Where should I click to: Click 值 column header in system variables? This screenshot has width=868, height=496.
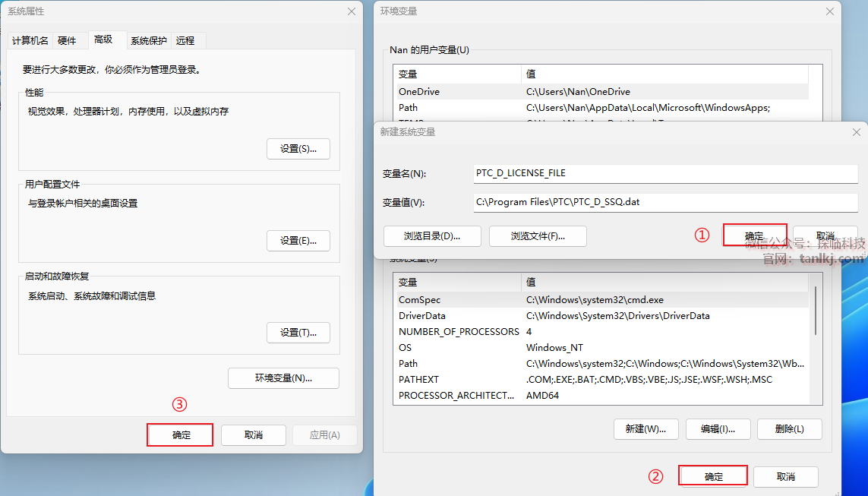click(664, 283)
